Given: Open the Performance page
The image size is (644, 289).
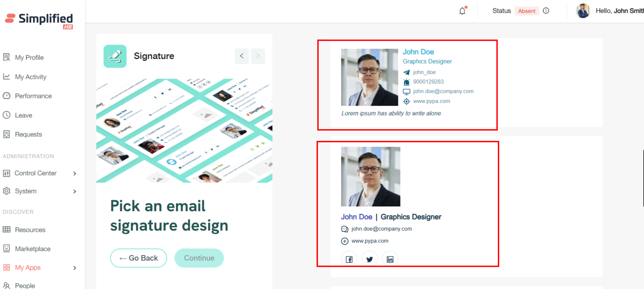Looking at the screenshot, I should tap(33, 96).
